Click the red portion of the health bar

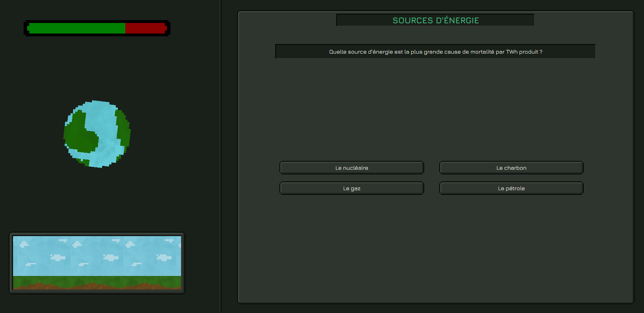click(145, 28)
